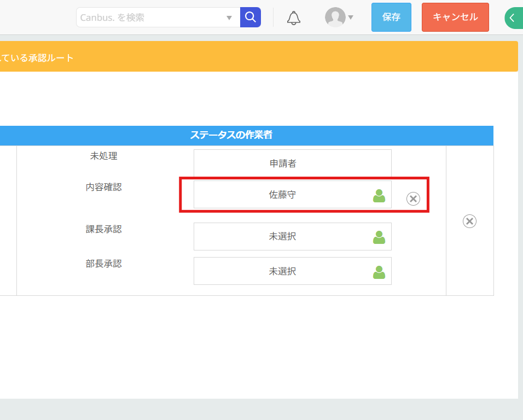Focus the Canbus. を検索 search field
Viewport: 523px width, 420px height.
(150, 17)
